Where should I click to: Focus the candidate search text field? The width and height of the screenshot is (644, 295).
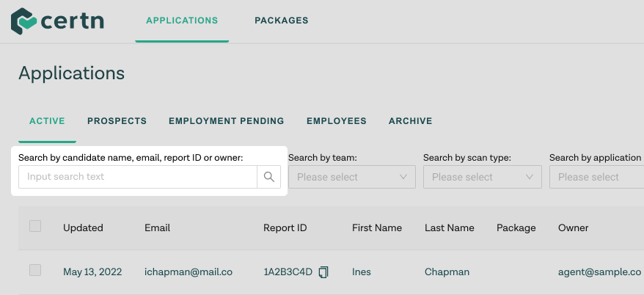(x=138, y=177)
